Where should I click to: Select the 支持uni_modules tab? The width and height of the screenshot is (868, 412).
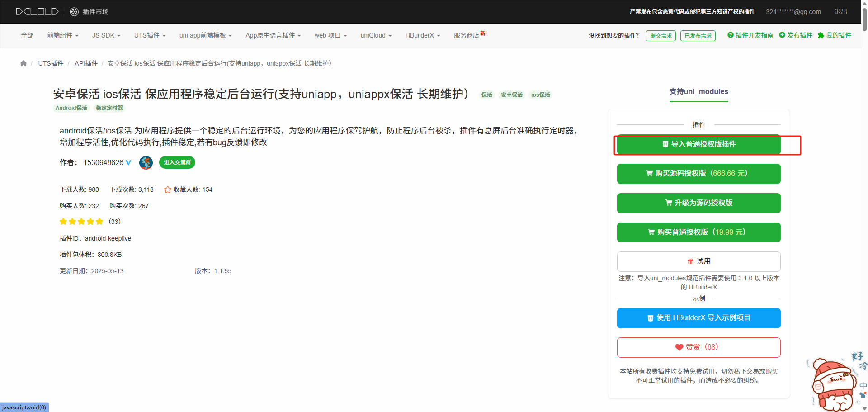[x=699, y=92]
